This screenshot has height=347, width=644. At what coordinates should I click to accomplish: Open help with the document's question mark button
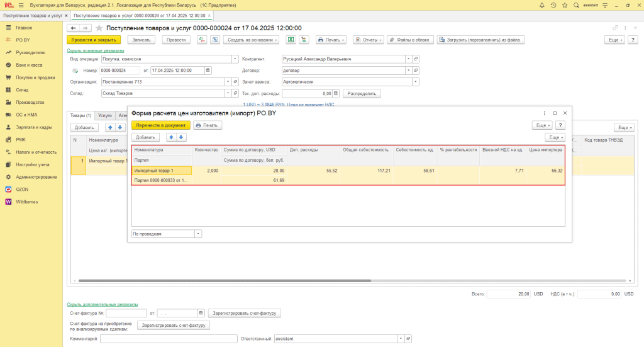[x=633, y=40]
